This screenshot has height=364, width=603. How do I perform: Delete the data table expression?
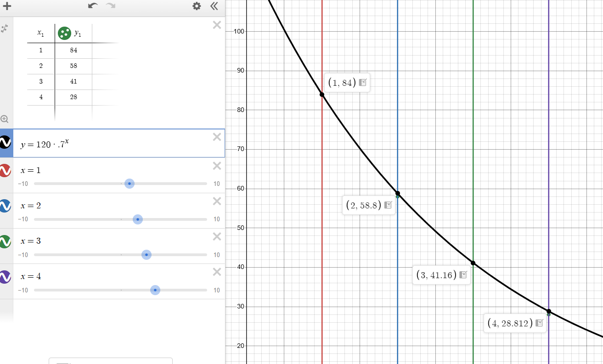tap(217, 25)
